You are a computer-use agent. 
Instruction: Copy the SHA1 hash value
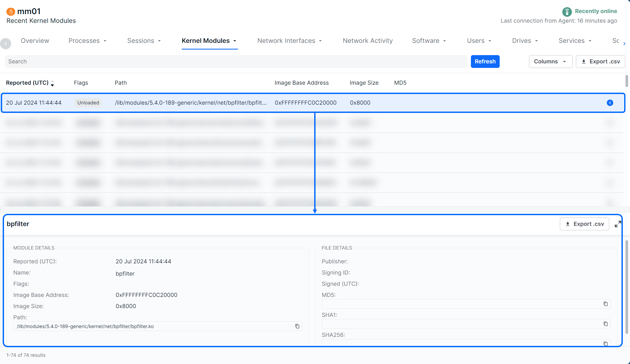pyautogui.click(x=605, y=324)
